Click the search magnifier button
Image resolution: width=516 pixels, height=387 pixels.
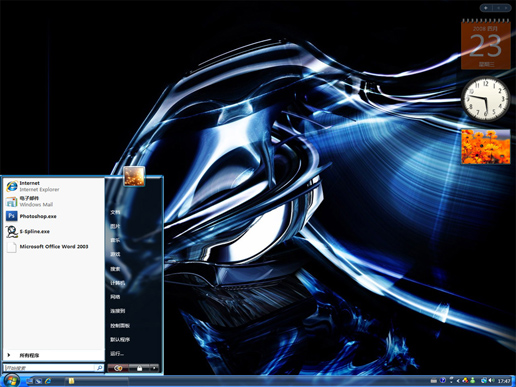pos(99,368)
